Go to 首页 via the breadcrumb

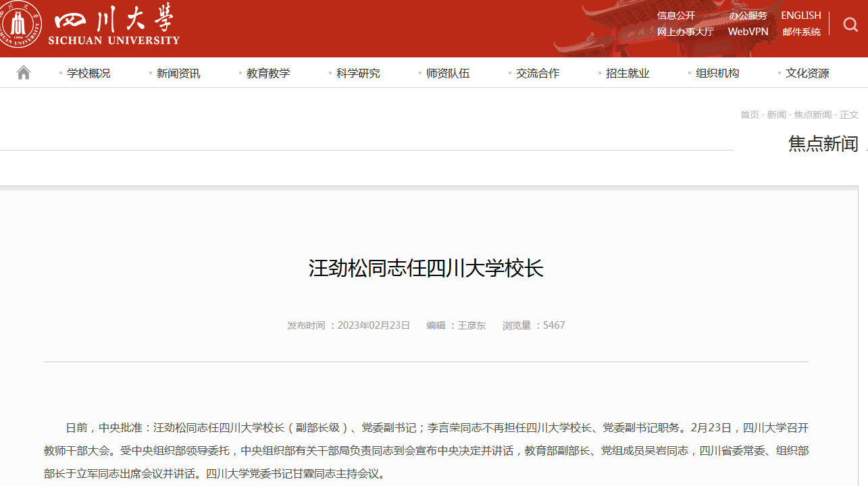pyautogui.click(x=749, y=114)
